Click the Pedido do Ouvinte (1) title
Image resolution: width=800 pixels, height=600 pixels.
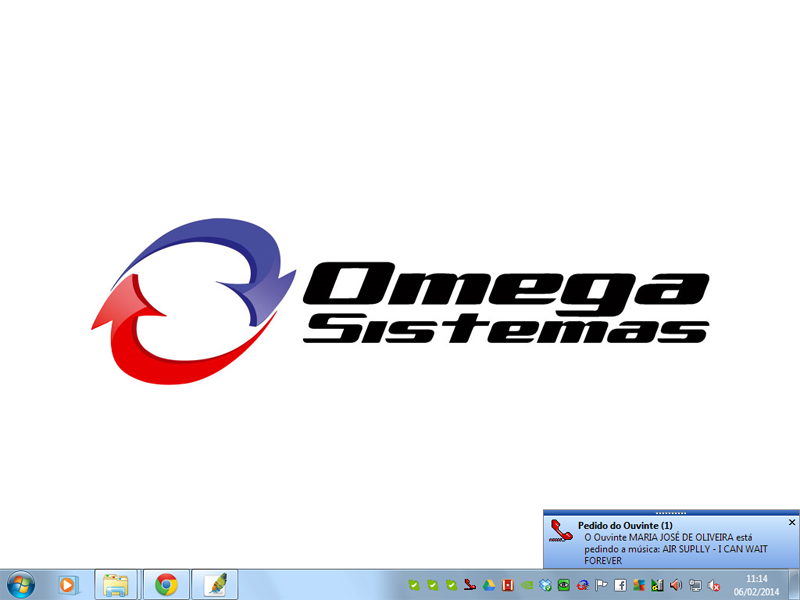coord(625,525)
